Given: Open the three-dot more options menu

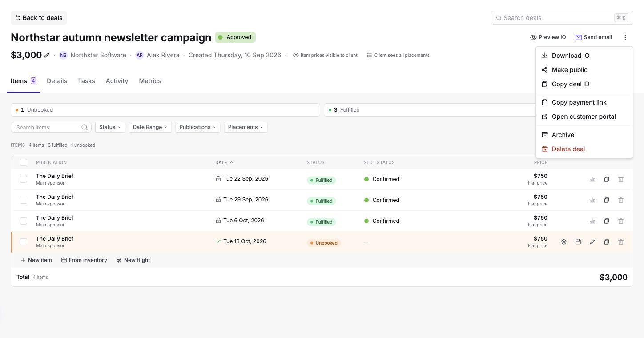Looking at the screenshot, I should point(625,37).
